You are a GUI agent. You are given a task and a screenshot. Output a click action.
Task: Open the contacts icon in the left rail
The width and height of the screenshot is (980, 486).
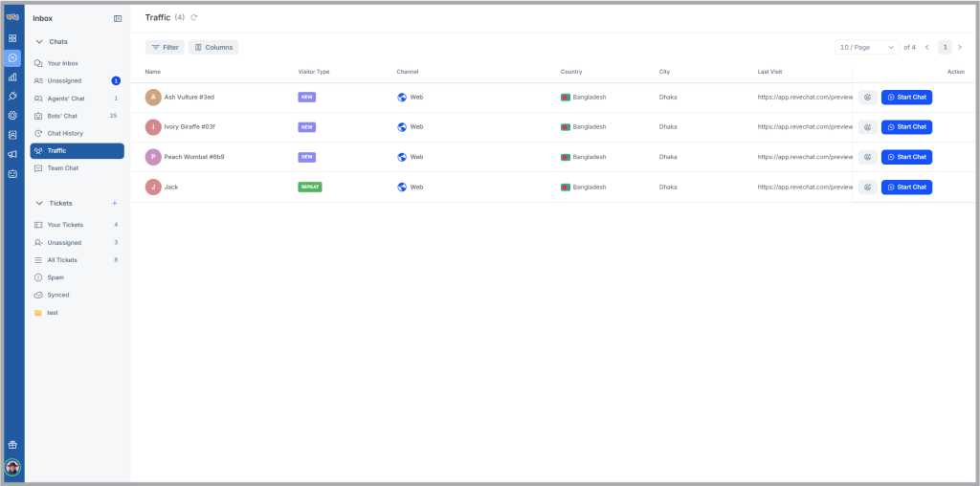click(x=12, y=135)
